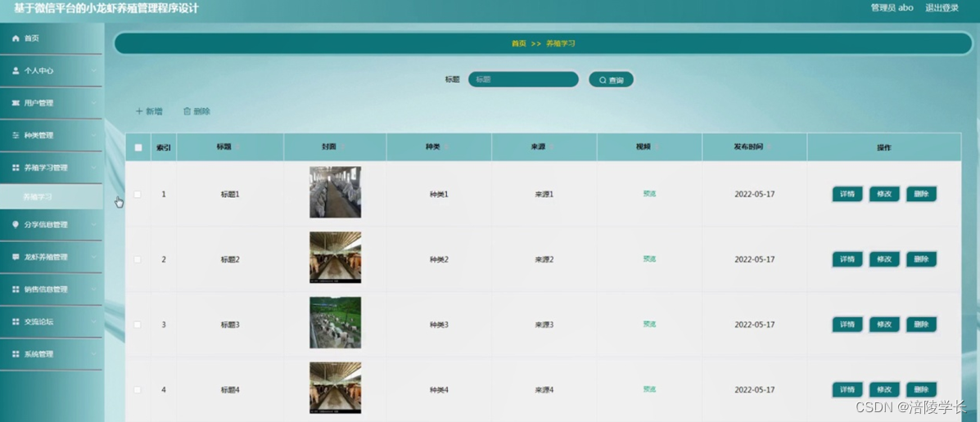Click the 来源4 table cell
Screen dimensions: 980x422
coord(544,390)
